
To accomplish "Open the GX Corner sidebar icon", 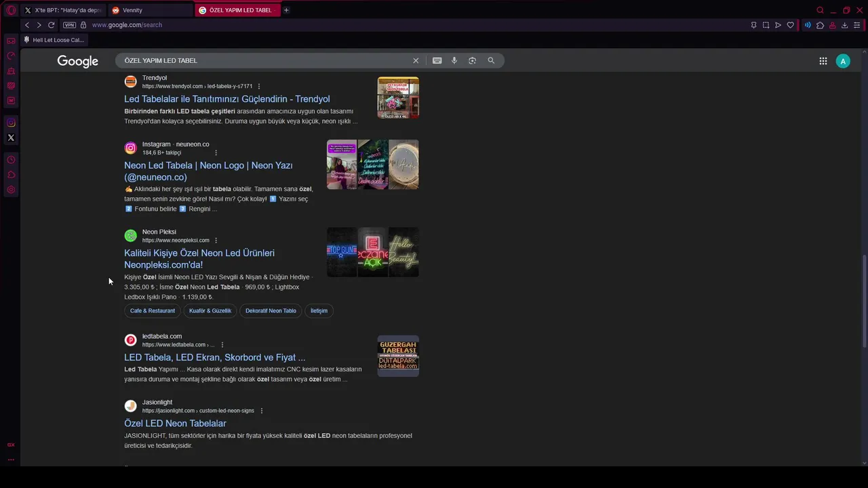I will [x=11, y=41].
